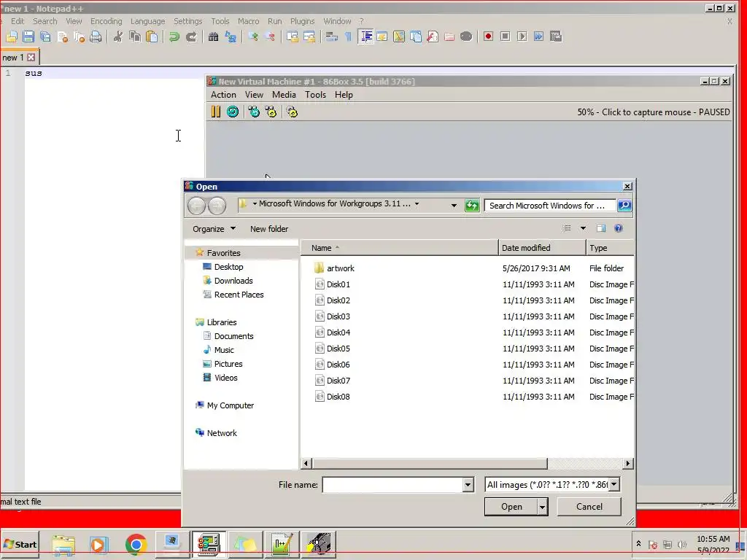Click the green refresh icon in Open dialog
Image resolution: width=747 pixels, height=560 pixels.
[472, 205]
